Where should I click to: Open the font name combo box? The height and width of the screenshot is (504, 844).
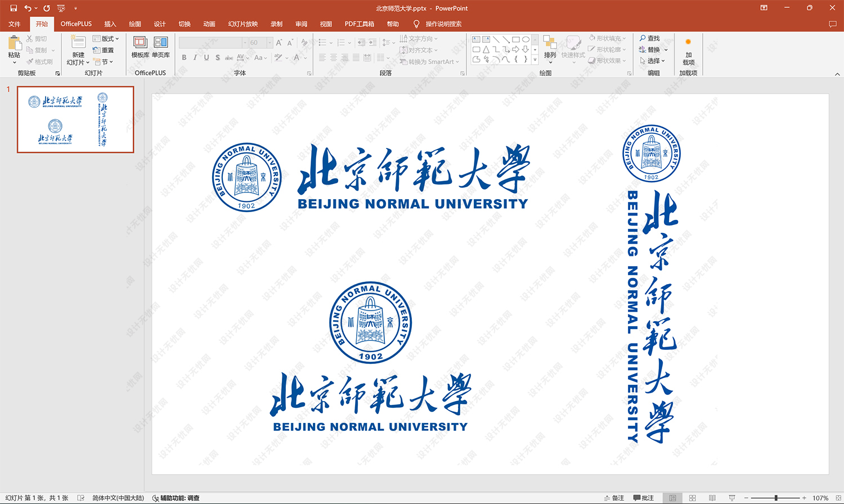point(213,43)
